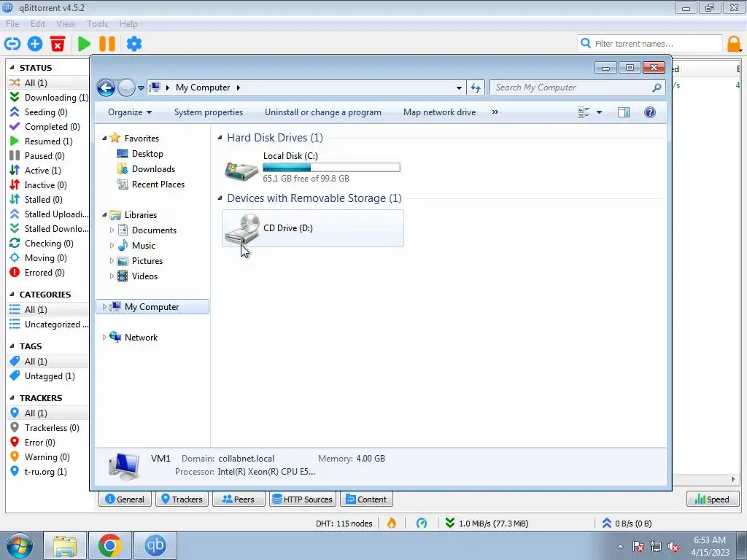Switch to the Trackers tab
The width and height of the screenshot is (747, 560).
coord(182,499)
